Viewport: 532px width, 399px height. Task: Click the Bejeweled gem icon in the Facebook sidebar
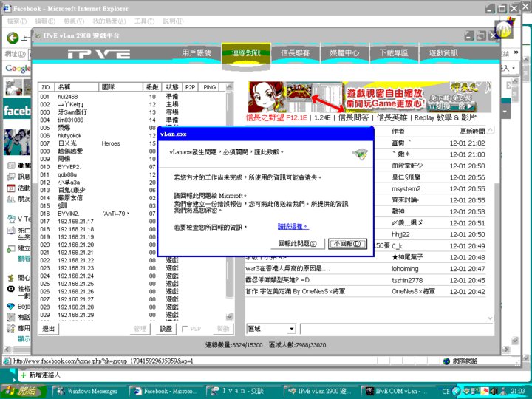click(11, 307)
